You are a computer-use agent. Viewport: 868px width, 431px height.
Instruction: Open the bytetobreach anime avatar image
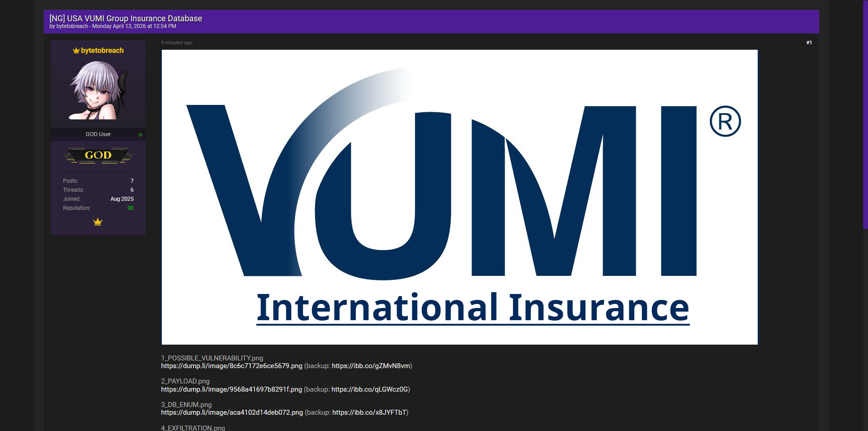98,90
